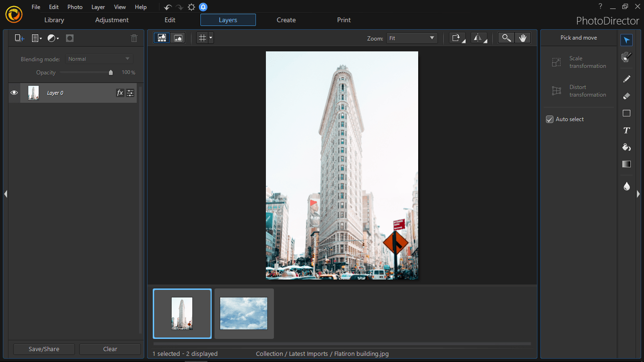Uncheck the Auto select checkbox

pyautogui.click(x=549, y=119)
